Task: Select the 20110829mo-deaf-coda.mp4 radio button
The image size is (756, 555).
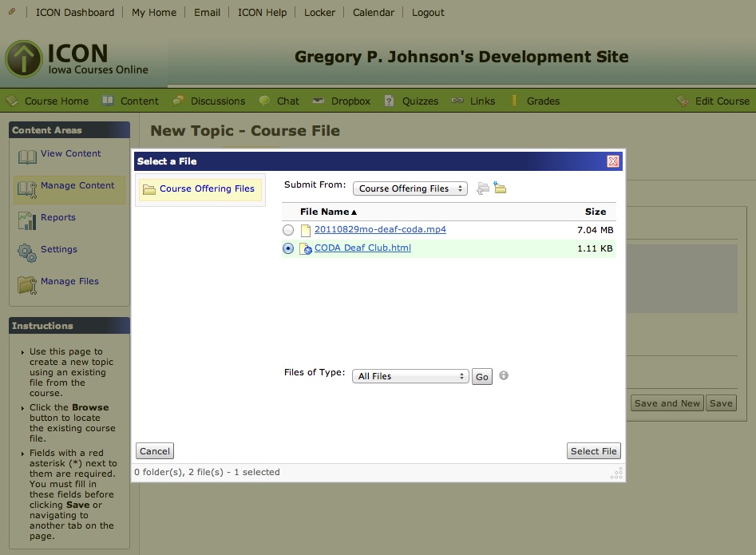Action: coord(288,229)
